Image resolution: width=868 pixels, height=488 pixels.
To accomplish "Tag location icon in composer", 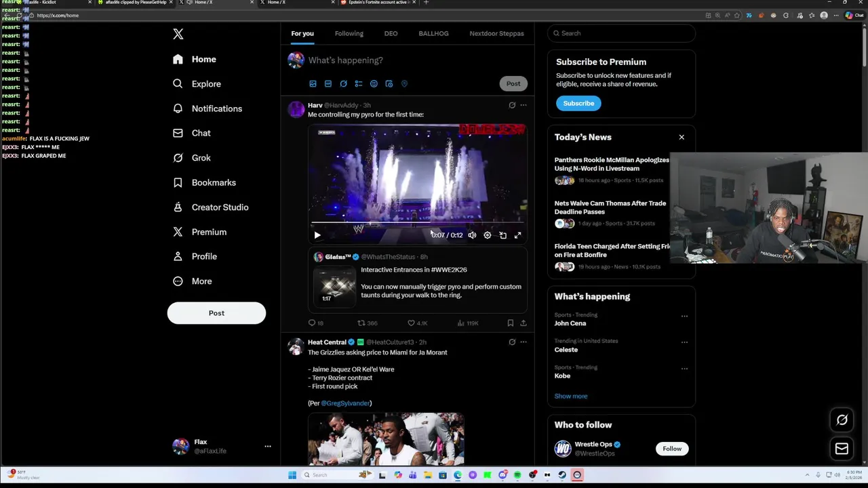I will pyautogui.click(x=404, y=84).
